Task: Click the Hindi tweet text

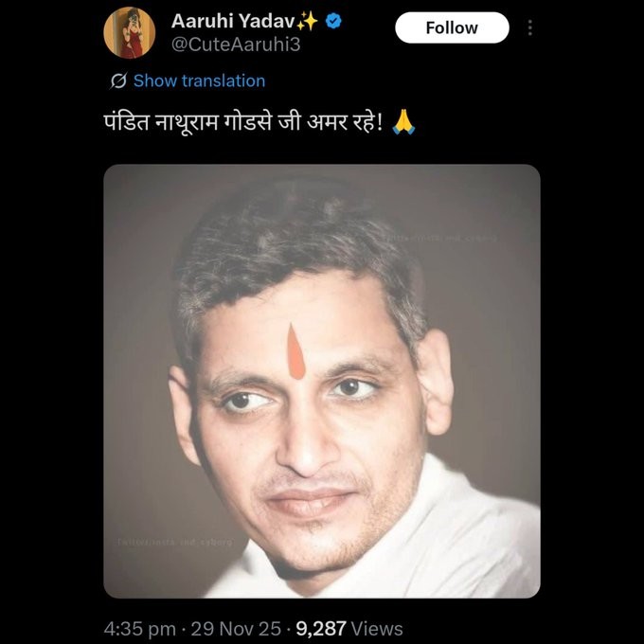Action: [x=243, y=124]
